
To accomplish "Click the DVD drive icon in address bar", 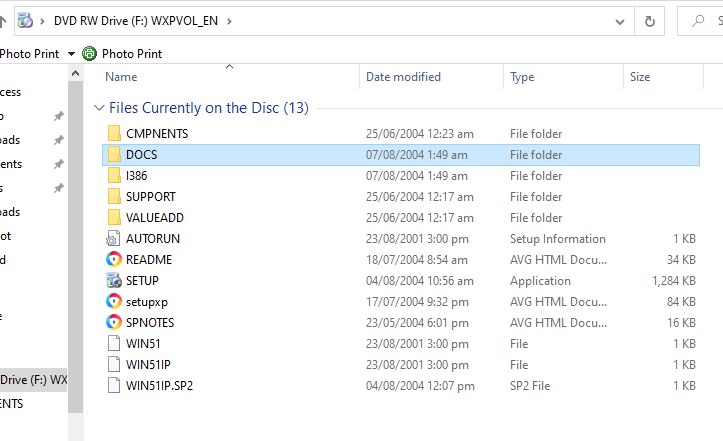I will [x=25, y=21].
